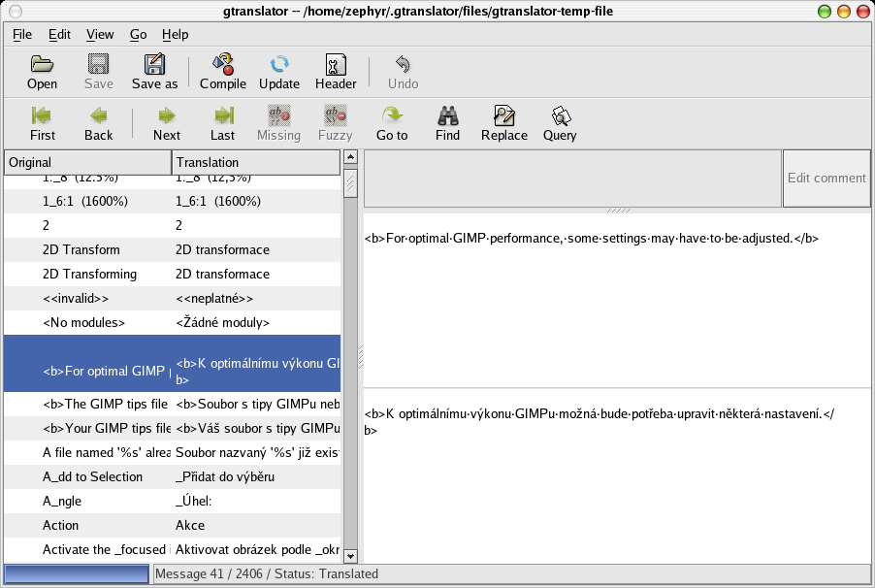Sort by the Original column header

coord(87,162)
